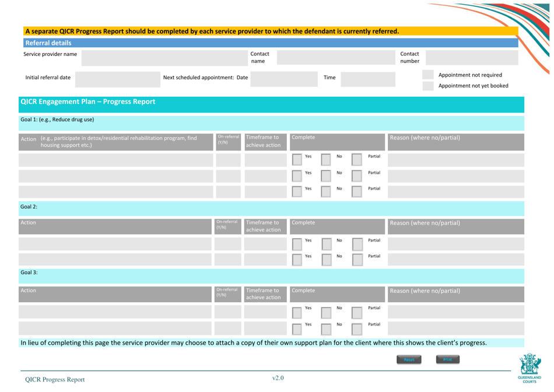Click the Reset button
The image size is (554, 392).
tap(409, 359)
